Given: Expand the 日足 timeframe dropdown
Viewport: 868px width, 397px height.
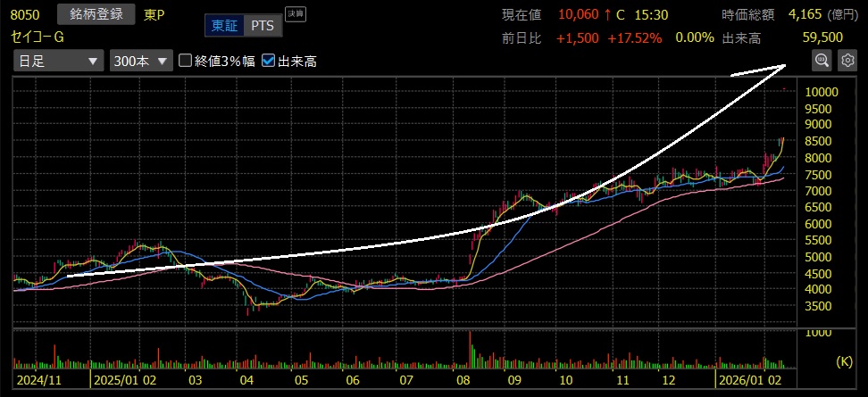Looking at the screenshot, I should coord(57,62).
